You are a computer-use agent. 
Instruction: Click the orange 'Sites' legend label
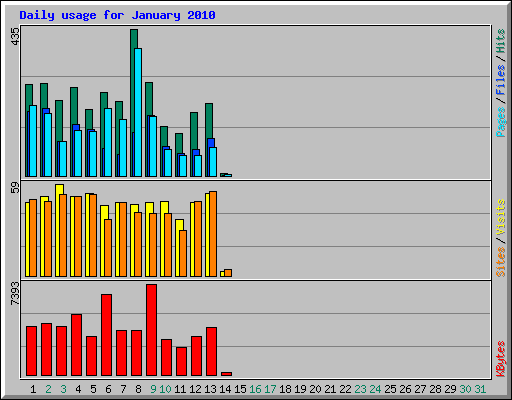point(501,262)
